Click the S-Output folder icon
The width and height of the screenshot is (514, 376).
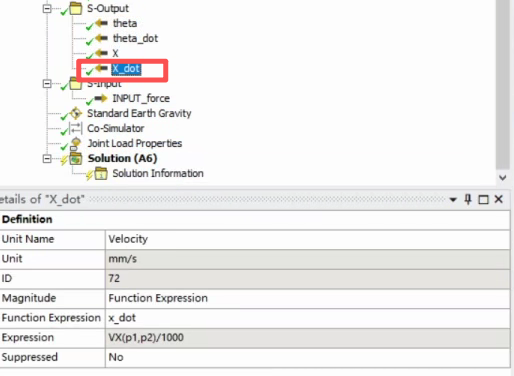[x=76, y=8]
